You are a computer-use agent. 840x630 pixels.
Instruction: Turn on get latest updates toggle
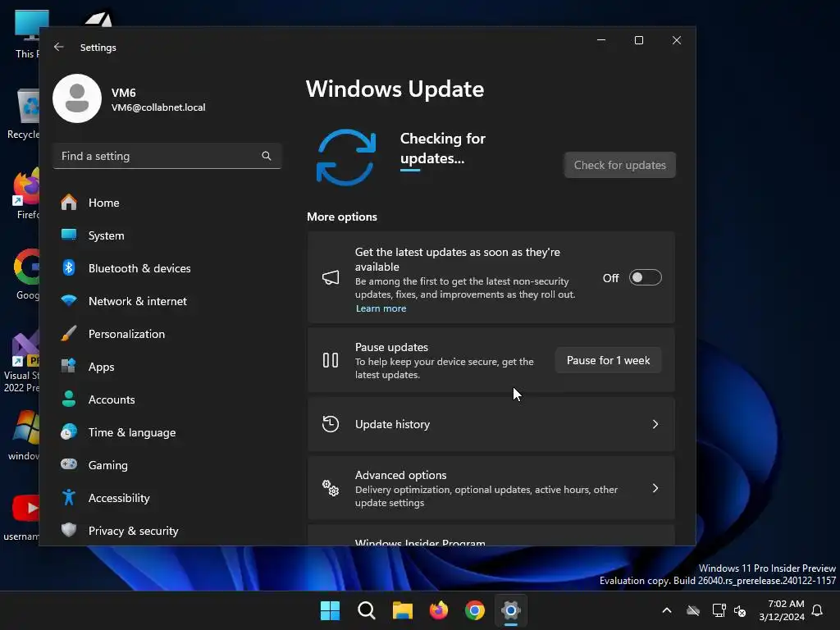pyautogui.click(x=645, y=277)
